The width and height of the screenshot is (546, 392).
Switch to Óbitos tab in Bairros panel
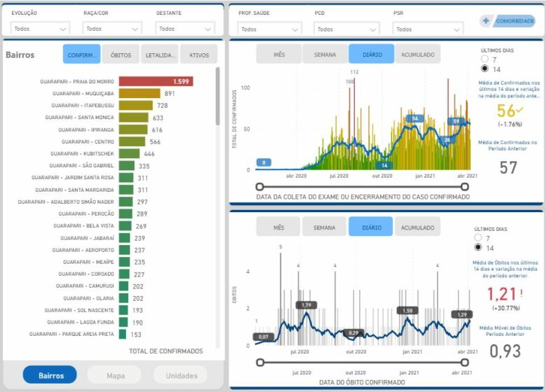pos(121,55)
